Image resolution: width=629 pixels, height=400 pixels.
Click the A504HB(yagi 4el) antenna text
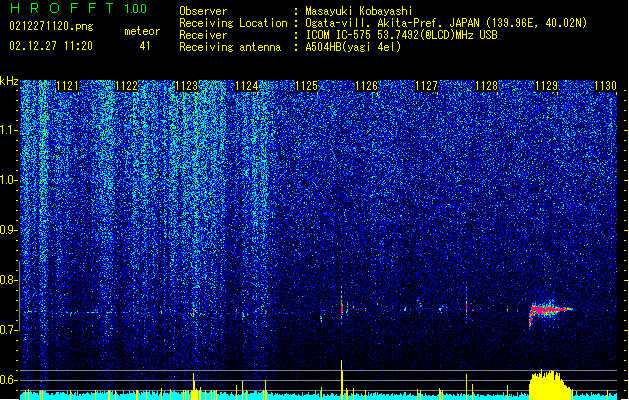pyautogui.click(x=353, y=47)
